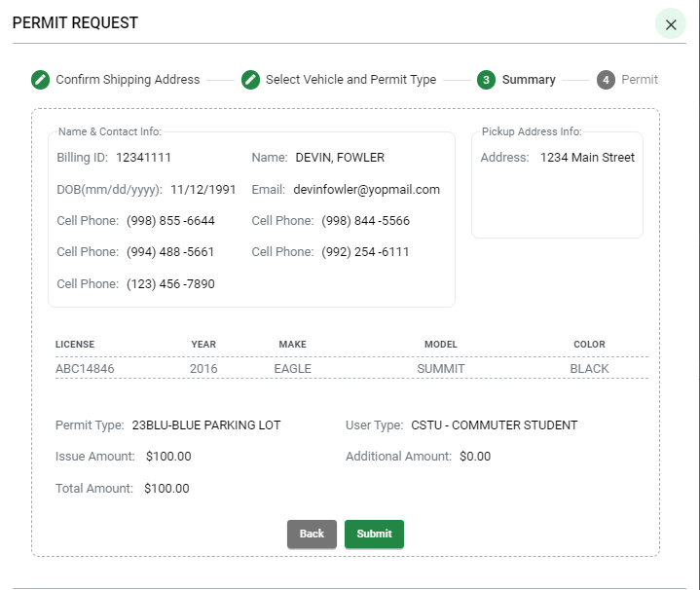The height and width of the screenshot is (590, 700).
Task: Select the Summary step label
Action: pos(529,80)
